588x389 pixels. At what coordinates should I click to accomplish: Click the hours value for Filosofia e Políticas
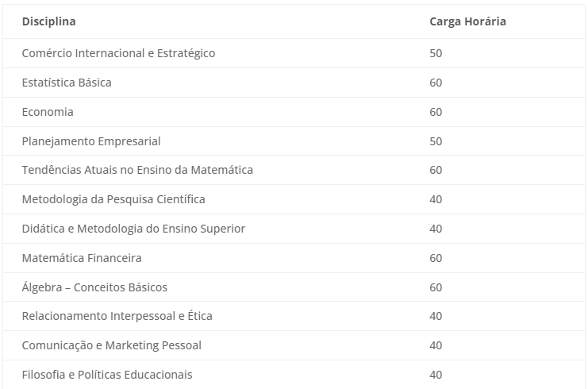pos(436,375)
